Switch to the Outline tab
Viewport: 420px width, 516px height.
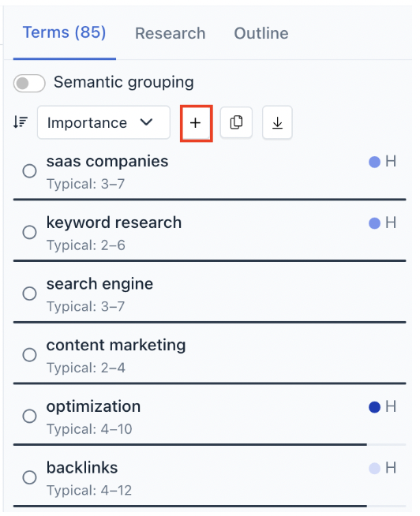tap(261, 34)
